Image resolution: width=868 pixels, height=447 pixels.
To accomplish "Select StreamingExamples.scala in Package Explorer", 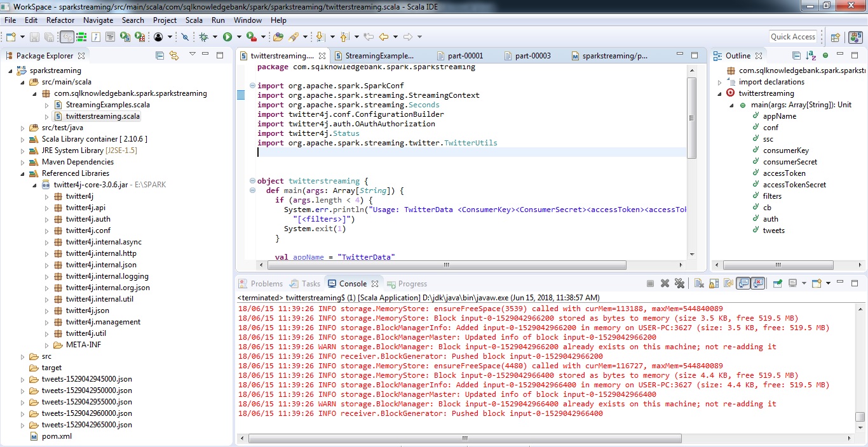I will tap(107, 105).
